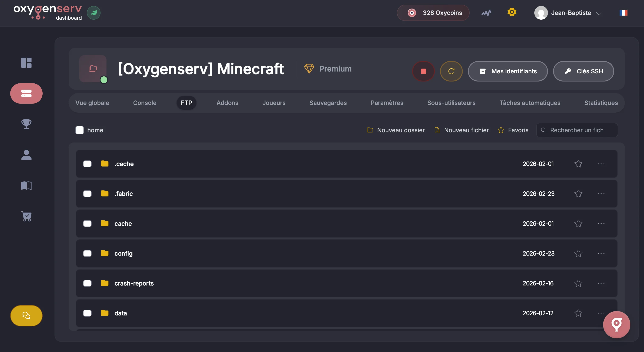Favorite the .fabric folder with star
The height and width of the screenshot is (352, 644).
click(578, 194)
